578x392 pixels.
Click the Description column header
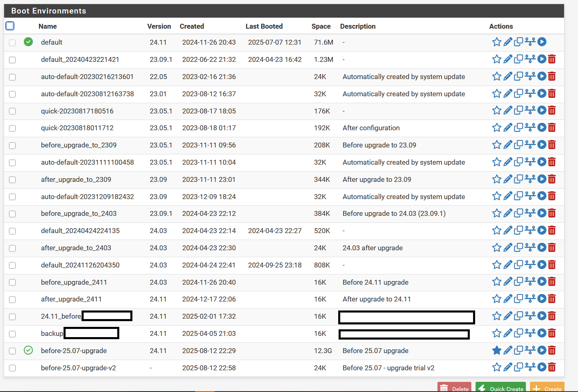[358, 26]
